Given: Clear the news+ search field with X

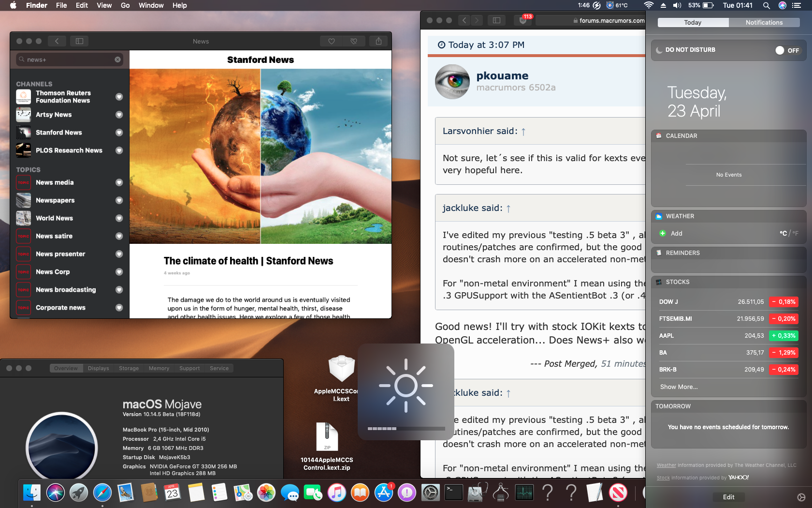Looking at the screenshot, I should click(x=117, y=60).
